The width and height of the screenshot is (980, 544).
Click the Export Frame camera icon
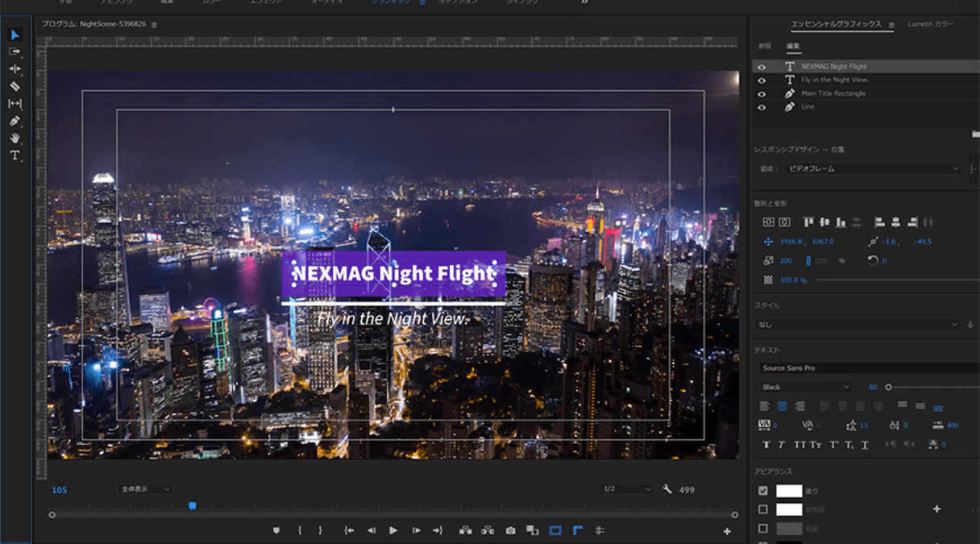[510, 530]
